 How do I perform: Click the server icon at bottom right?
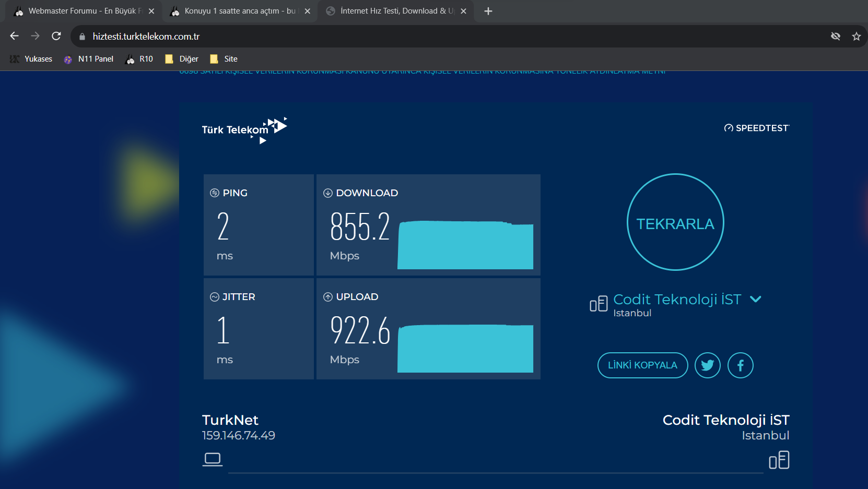[779, 460]
